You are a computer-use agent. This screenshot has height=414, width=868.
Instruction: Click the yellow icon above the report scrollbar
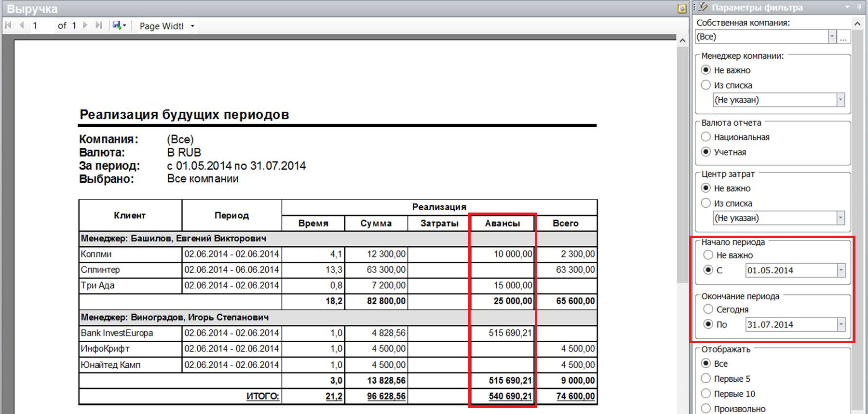[682, 9]
